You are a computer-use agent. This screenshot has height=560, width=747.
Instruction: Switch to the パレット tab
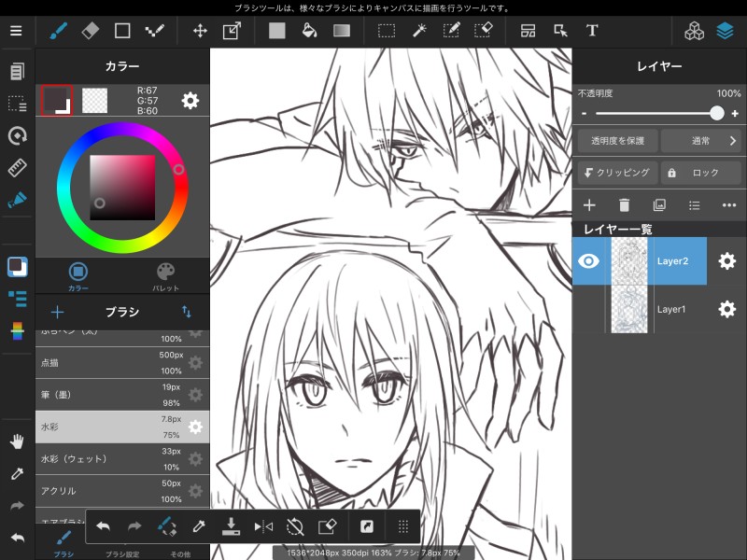[x=166, y=276]
